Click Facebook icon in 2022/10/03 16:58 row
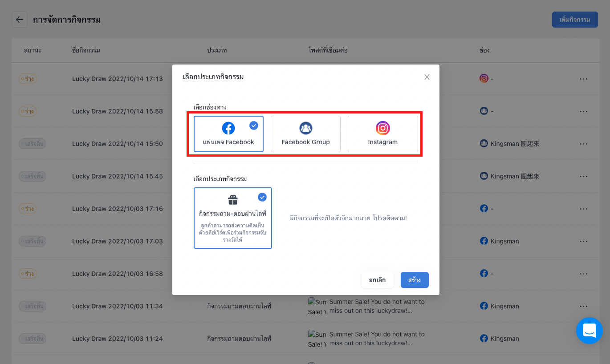The image size is (610, 364). click(484, 273)
